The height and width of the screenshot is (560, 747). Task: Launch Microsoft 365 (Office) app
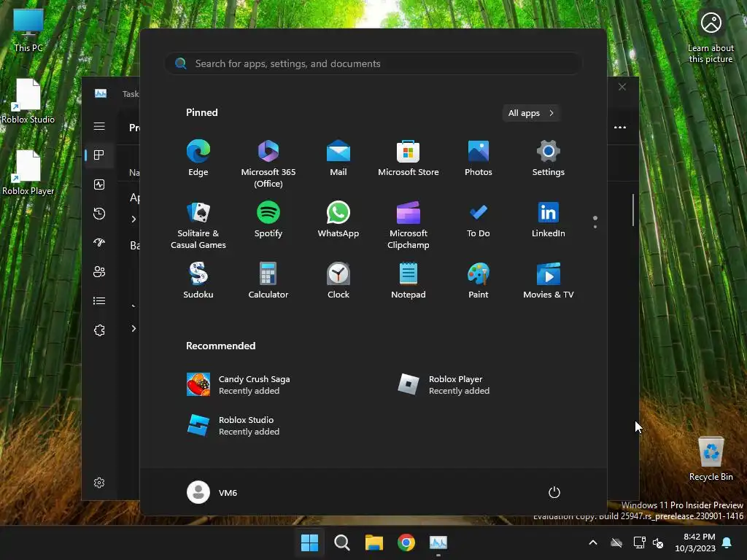pos(268,163)
